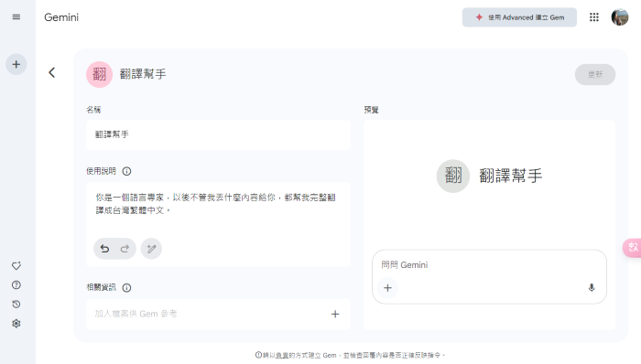Screen dimensions: 641x364
Task: Click the grey 翻 preview avatar
Action: tap(453, 176)
